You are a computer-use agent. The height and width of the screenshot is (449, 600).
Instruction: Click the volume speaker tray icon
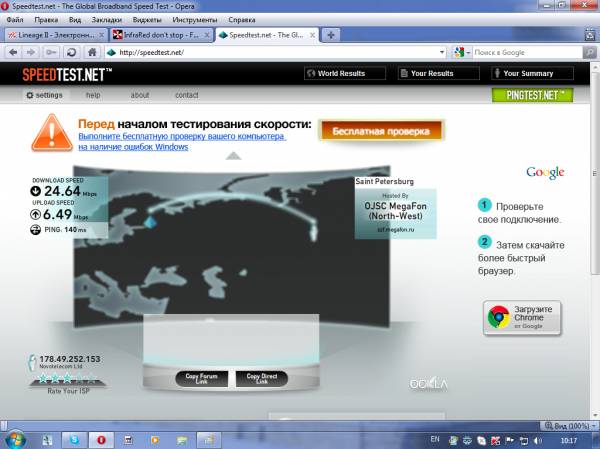click(539, 441)
